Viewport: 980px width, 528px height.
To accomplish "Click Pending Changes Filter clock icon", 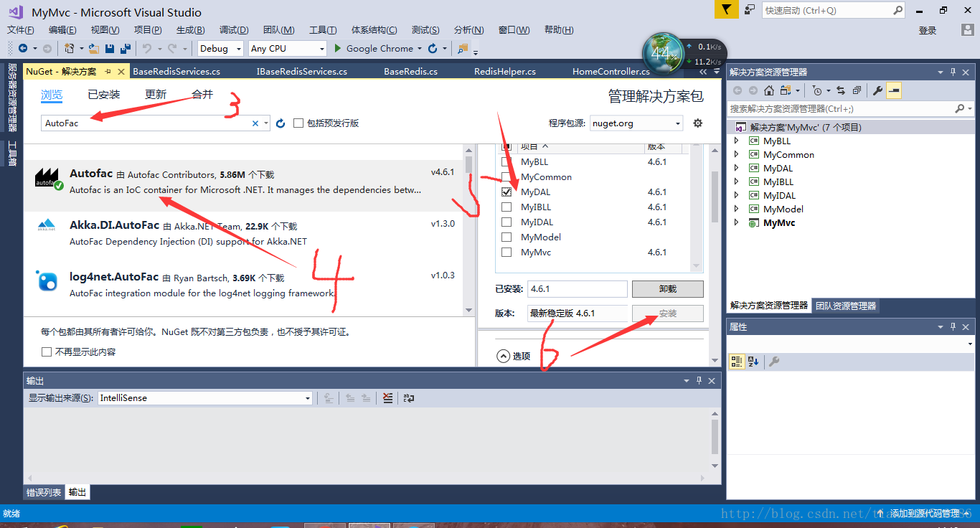I will [816, 90].
